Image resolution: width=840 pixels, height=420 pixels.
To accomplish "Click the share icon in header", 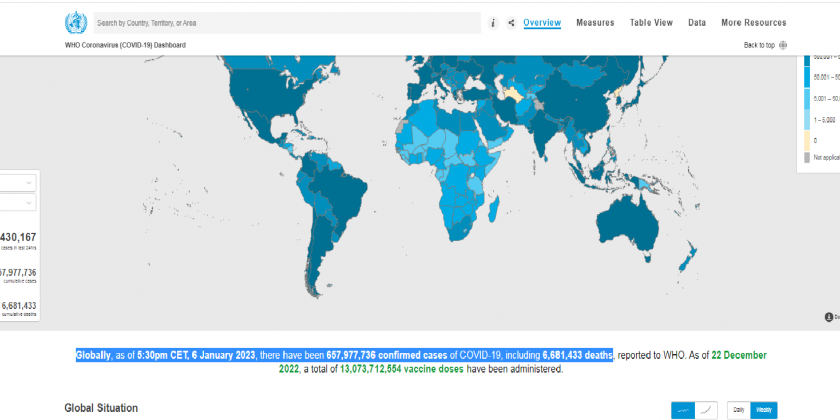I will click(511, 23).
